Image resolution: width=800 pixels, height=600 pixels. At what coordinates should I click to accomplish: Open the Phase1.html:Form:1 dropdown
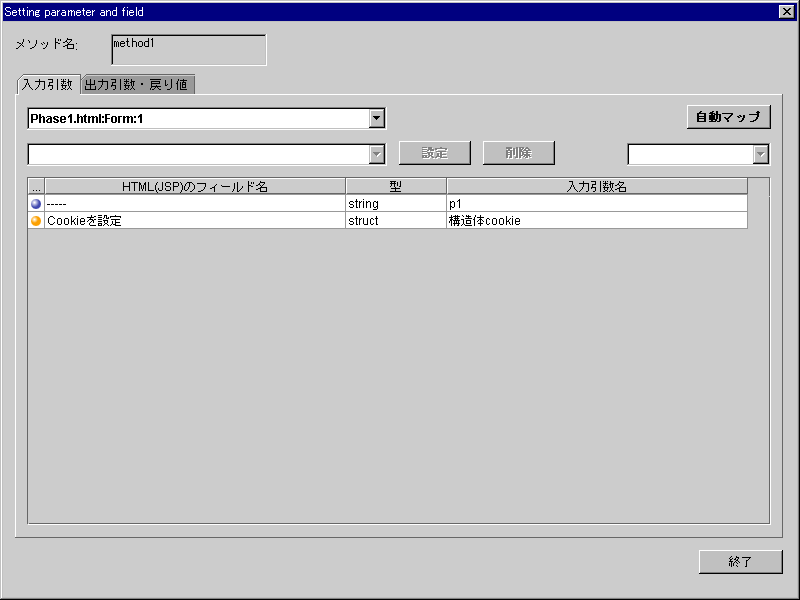click(x=377, y=118)
